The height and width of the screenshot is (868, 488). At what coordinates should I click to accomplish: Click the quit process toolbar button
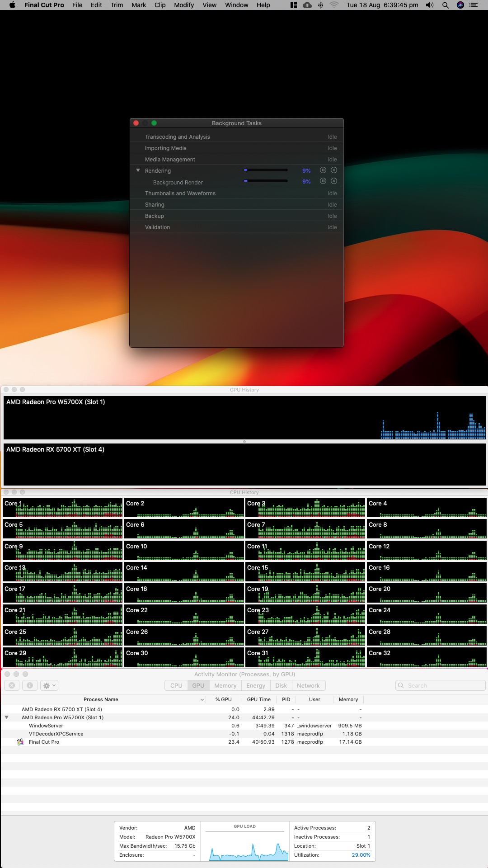[x=12, y=685]
